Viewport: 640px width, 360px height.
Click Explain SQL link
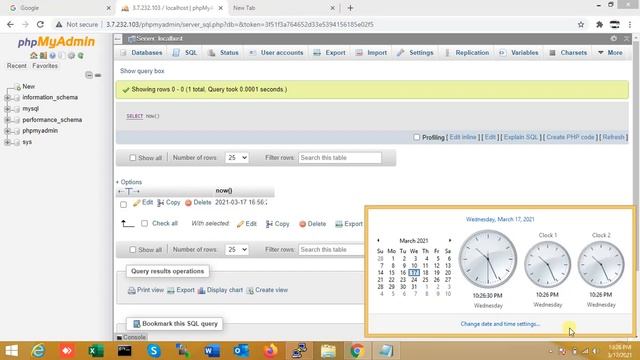coord(521,137)
